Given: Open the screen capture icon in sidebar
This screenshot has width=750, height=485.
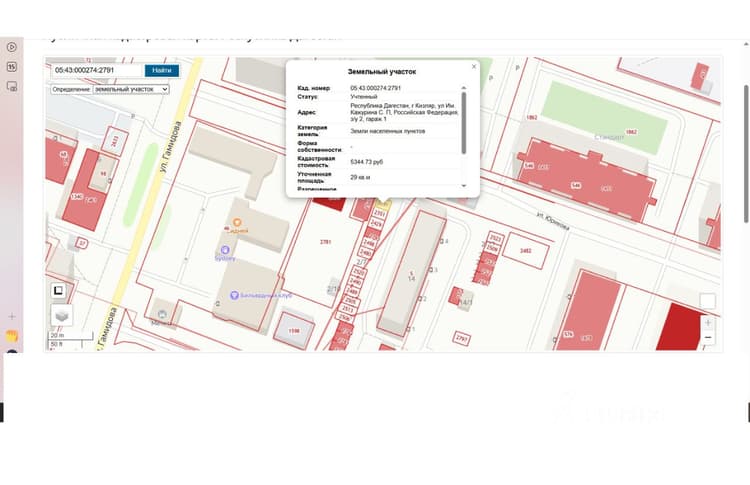Looking at the screenshot, I should 12,87.
